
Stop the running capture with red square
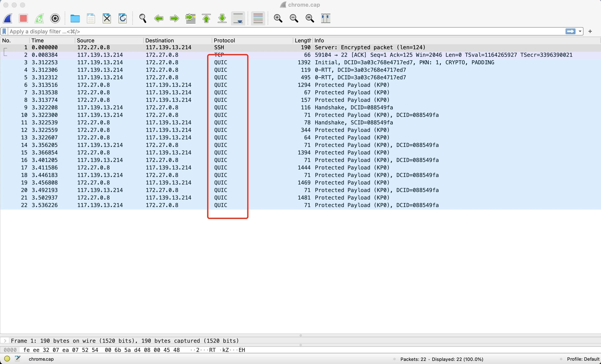point(23,18)
